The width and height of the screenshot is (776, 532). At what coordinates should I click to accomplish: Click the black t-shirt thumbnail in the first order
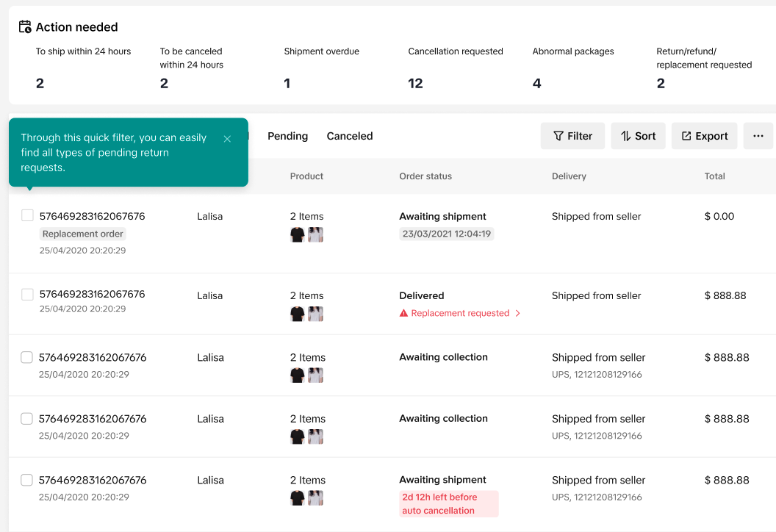pos(298,234)
